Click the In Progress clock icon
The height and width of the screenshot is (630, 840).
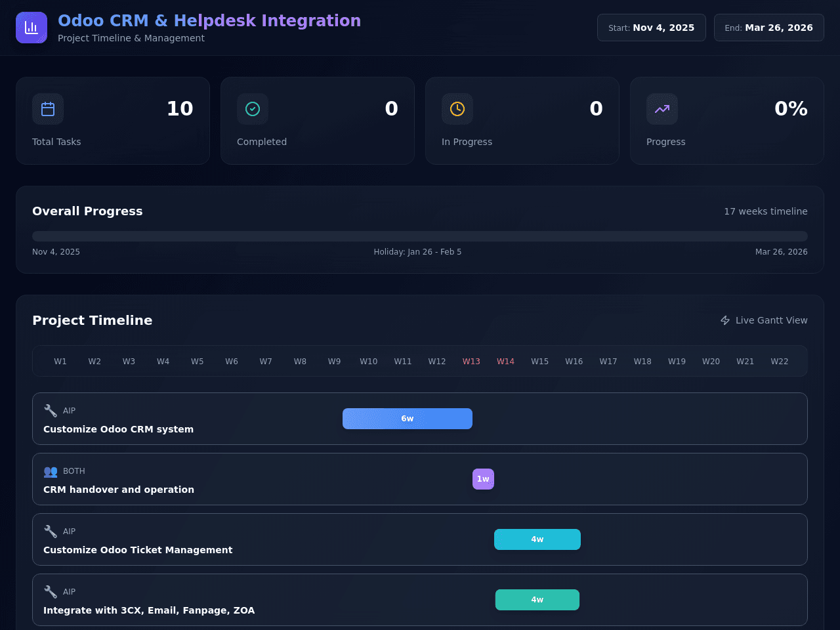pos(457,109)
